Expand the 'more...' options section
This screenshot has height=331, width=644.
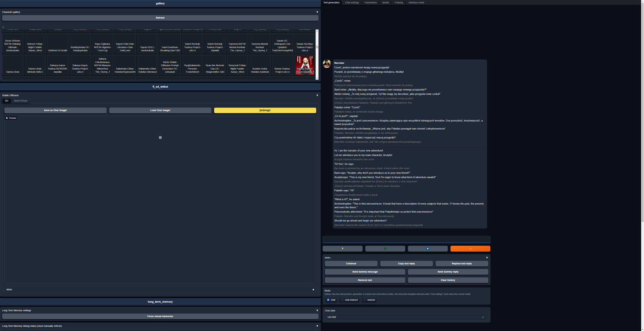click(487, 257)
